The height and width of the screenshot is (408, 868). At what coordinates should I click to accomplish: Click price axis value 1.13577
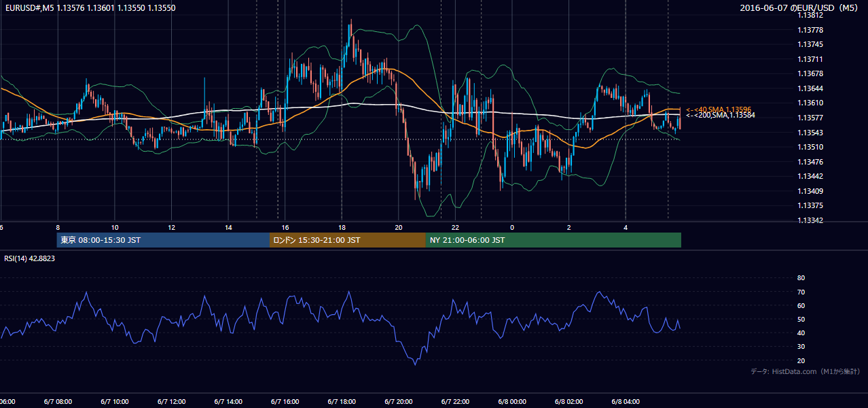click(x=810, y=118)
